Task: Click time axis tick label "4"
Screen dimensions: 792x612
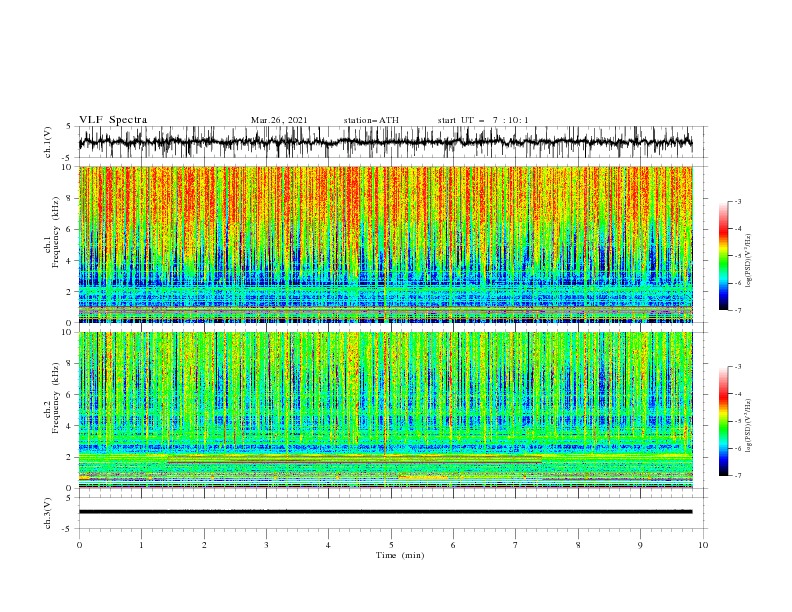Action: (329, 545)
